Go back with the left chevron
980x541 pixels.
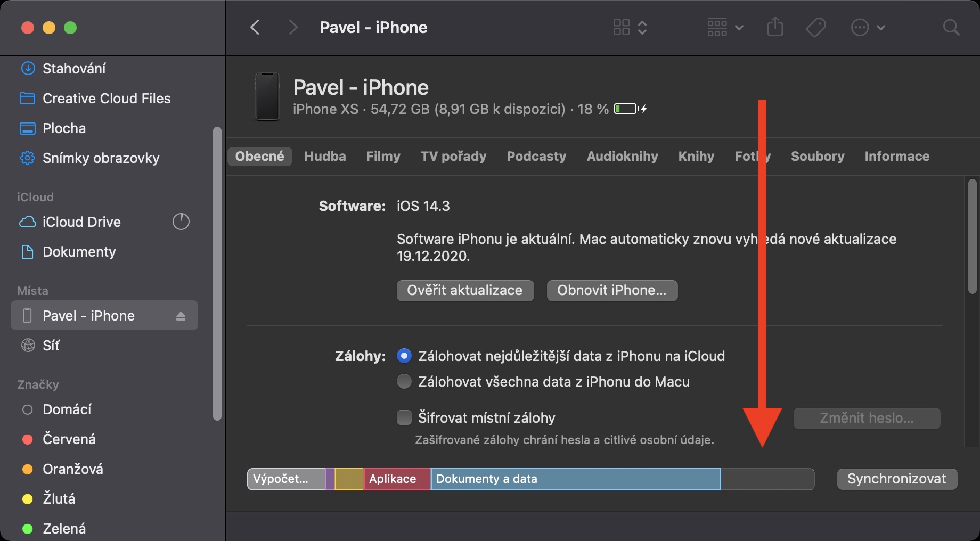tap(255, 27)
